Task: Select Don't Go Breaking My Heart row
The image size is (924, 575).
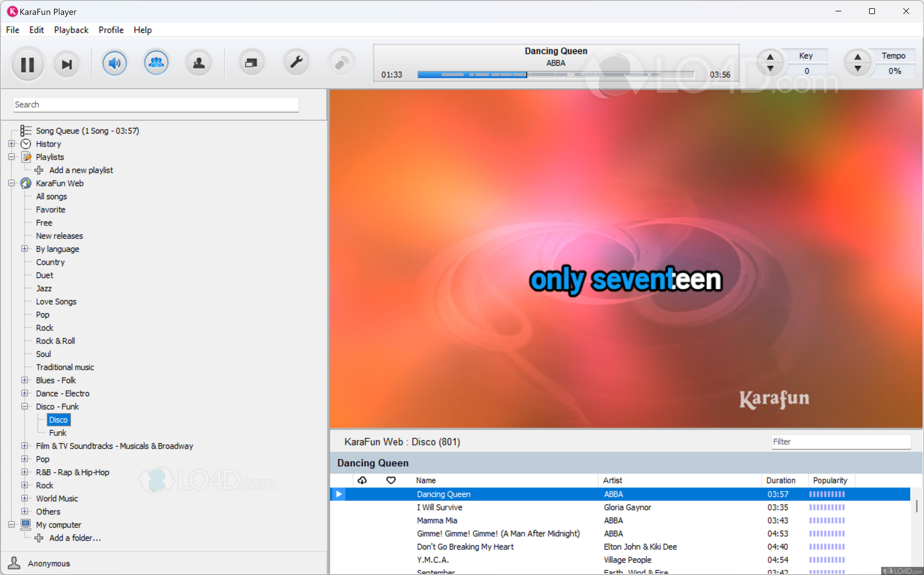Action: pos(620,546)
